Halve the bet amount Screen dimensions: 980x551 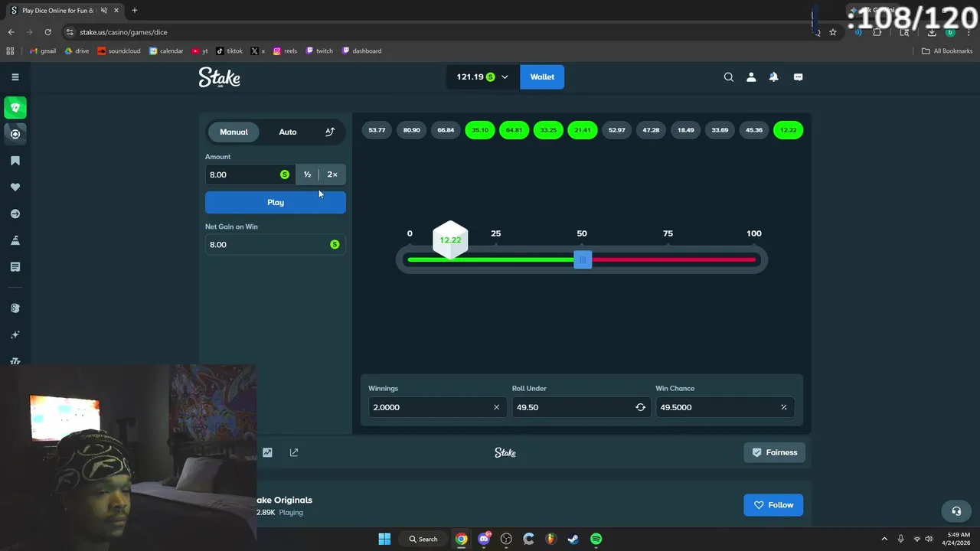click(x=307, y=174)
